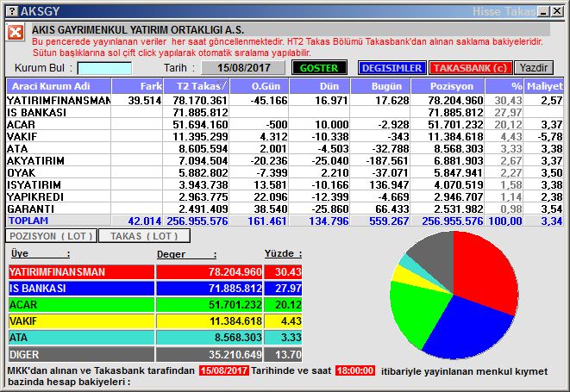Sort by O.Gün column header

point(260,86)
